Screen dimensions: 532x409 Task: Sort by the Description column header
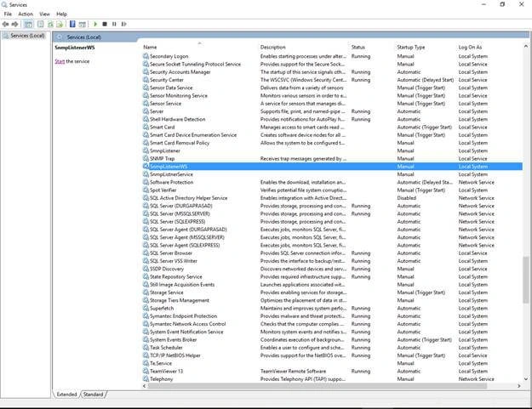pyautogui.click(x=272, y=48)
